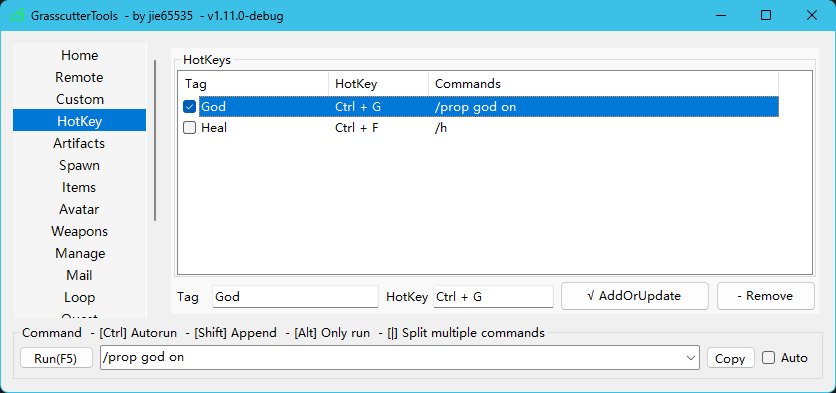Click the Ctrl + F hotkey cell
Viewport: 836px width, 393px height.
pyautogui.click(x=357, y=128)
